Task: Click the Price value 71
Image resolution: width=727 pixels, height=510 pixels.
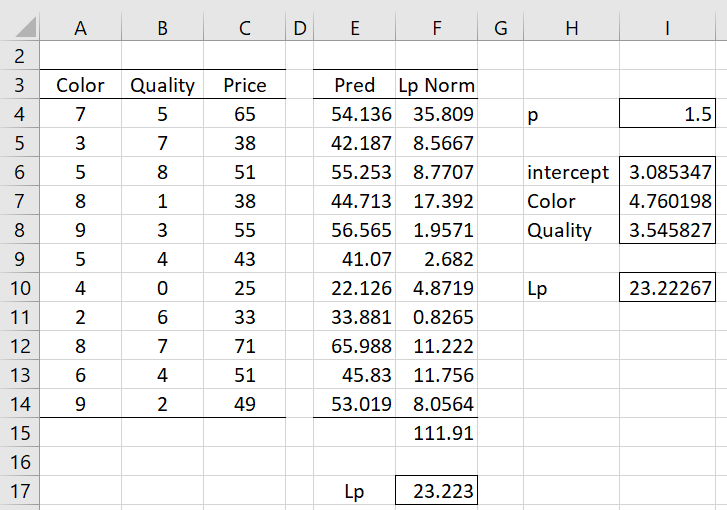Action: [244, 346]
